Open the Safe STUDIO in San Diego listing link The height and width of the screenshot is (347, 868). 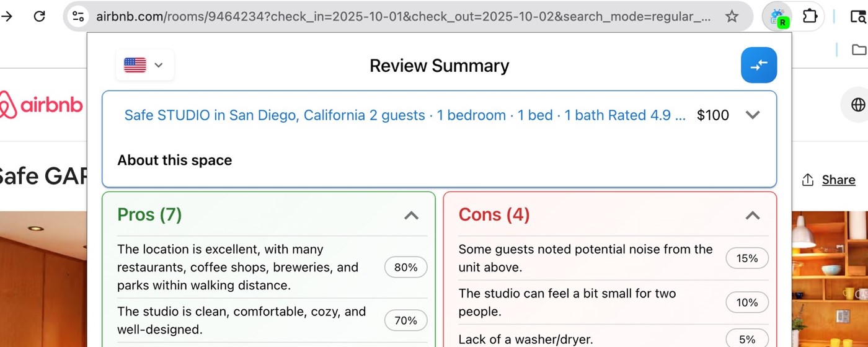tap(405, 115)
